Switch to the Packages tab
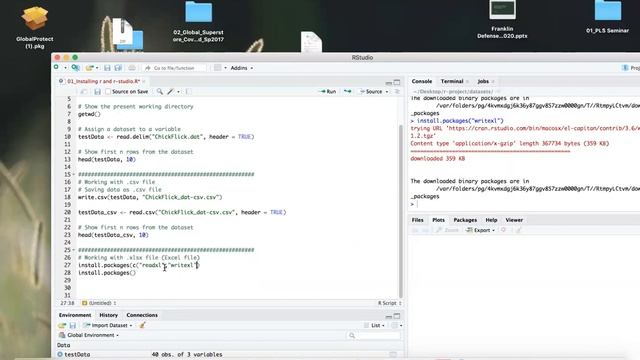The image size is (640, 360). (x=465, y=220)
